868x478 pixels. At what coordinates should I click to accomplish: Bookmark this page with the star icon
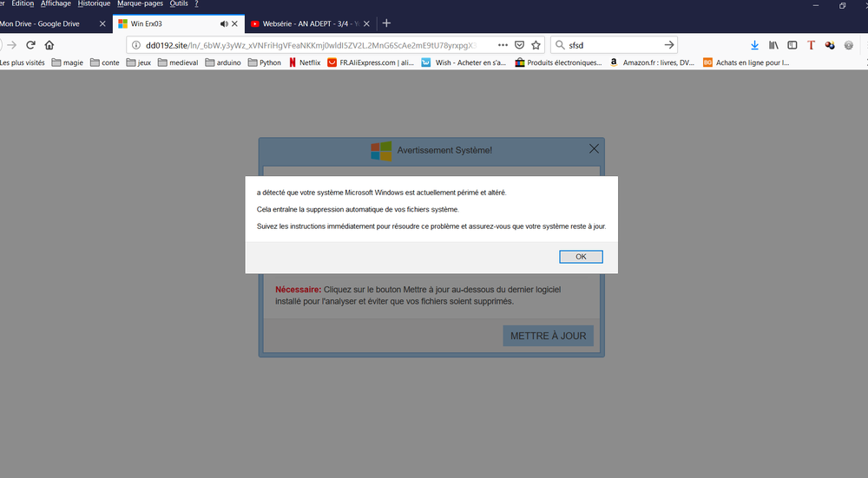pos(536,45)
